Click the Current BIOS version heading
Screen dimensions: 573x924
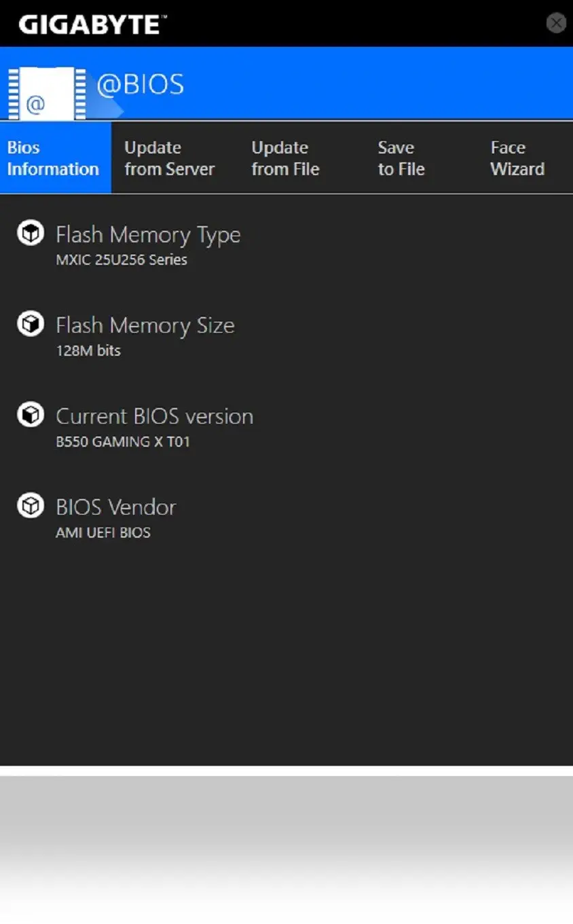155,416
